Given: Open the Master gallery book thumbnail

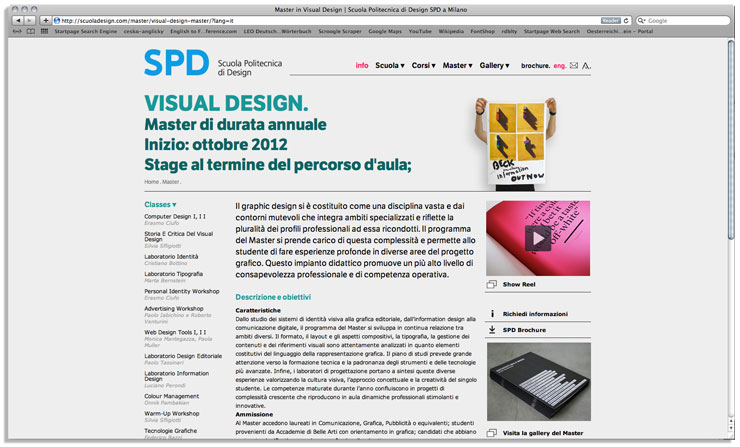Looking at the screenshot, I should click(x=538, y=382).
